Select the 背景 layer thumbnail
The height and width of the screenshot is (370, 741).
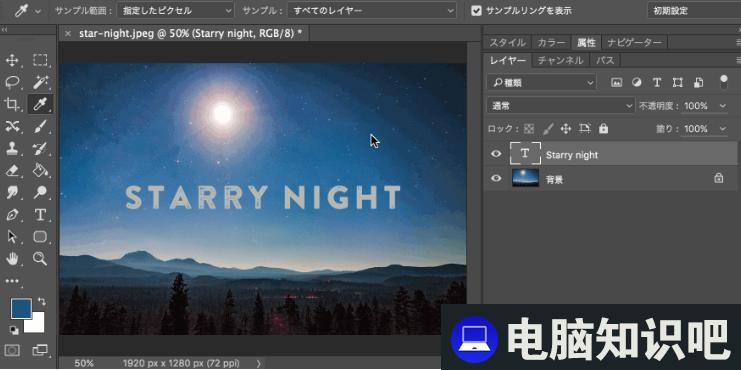coord(526,178)
